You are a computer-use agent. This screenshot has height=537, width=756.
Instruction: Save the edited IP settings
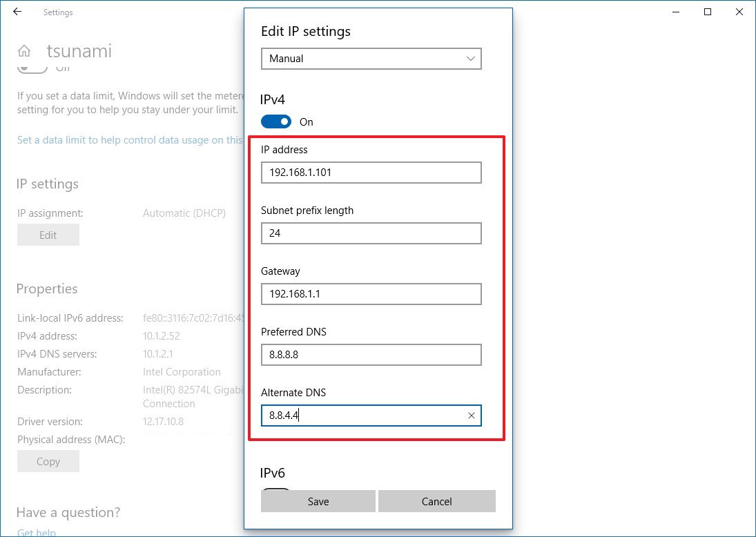[x=318, y=501]
